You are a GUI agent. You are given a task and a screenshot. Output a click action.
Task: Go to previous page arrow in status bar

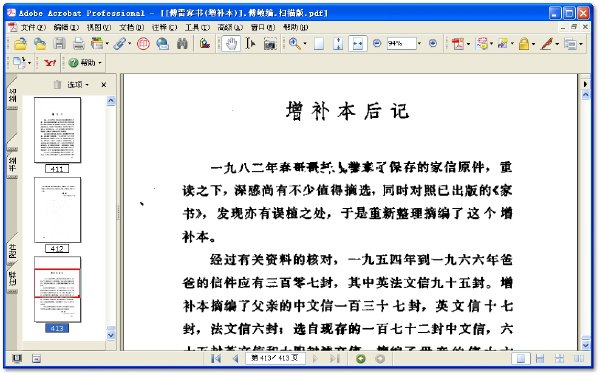(235, 359)
